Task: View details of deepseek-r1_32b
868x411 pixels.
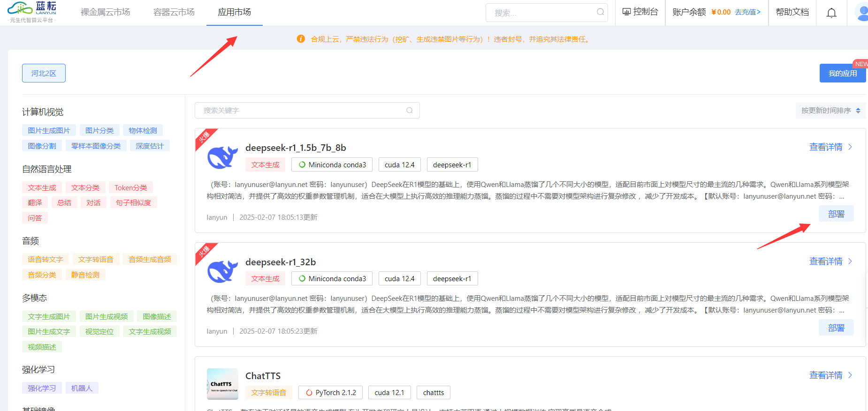Action: (x=830, y=262)
